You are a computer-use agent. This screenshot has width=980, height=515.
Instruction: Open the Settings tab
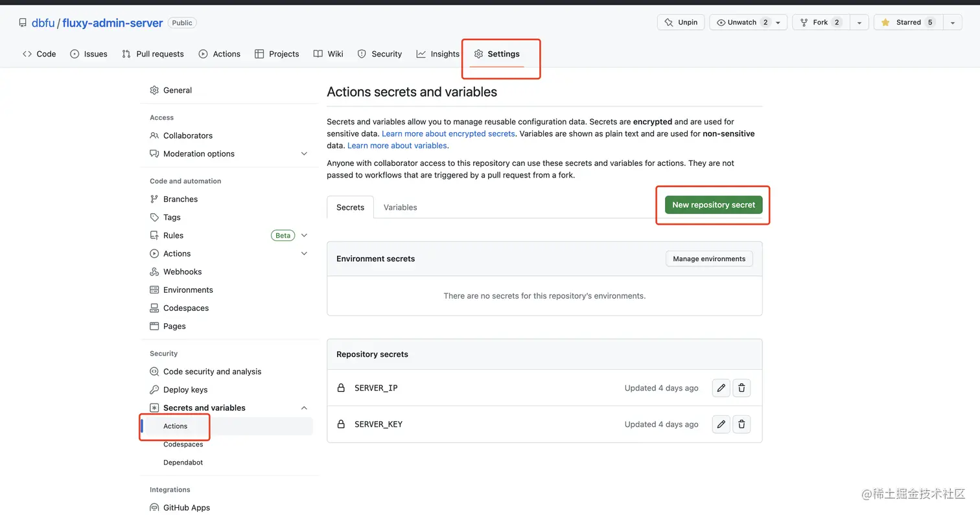pyautogui.click(x=496, y=54)
